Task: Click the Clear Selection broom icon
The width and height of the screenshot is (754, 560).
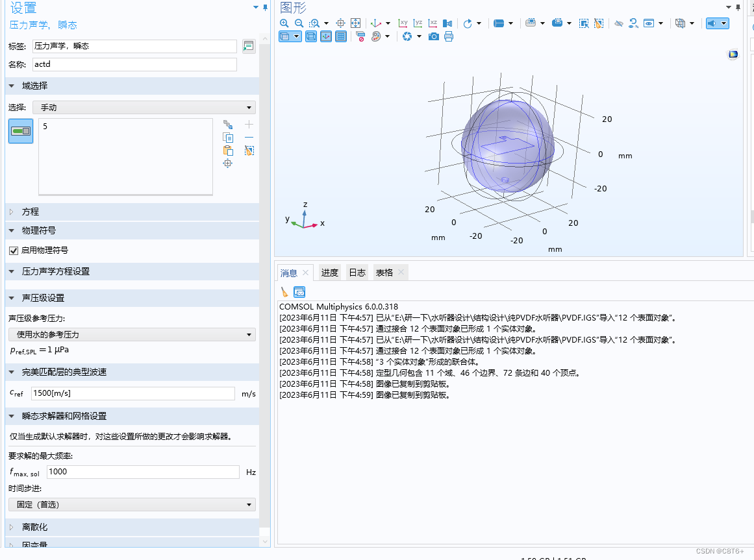Action: (249, 151)
